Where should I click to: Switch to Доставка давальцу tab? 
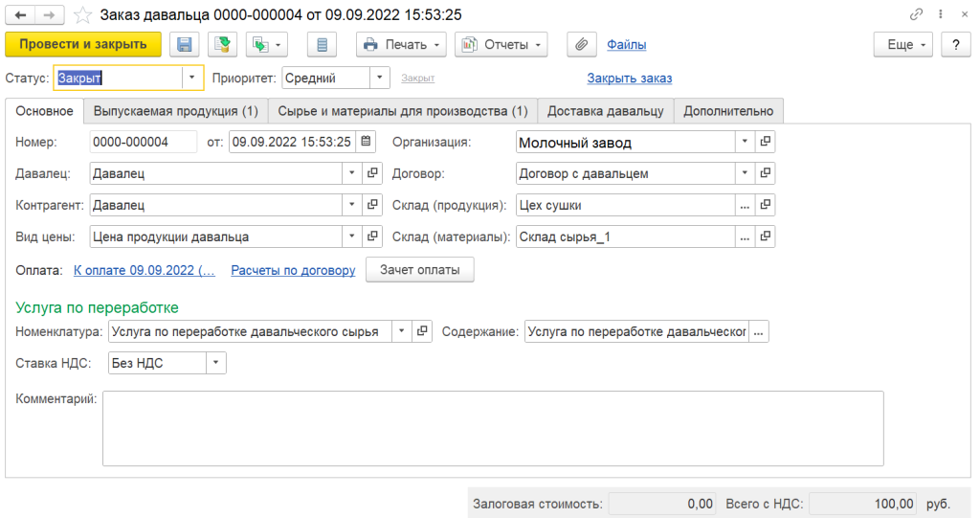pyautogui.click(x=606, y=111)
